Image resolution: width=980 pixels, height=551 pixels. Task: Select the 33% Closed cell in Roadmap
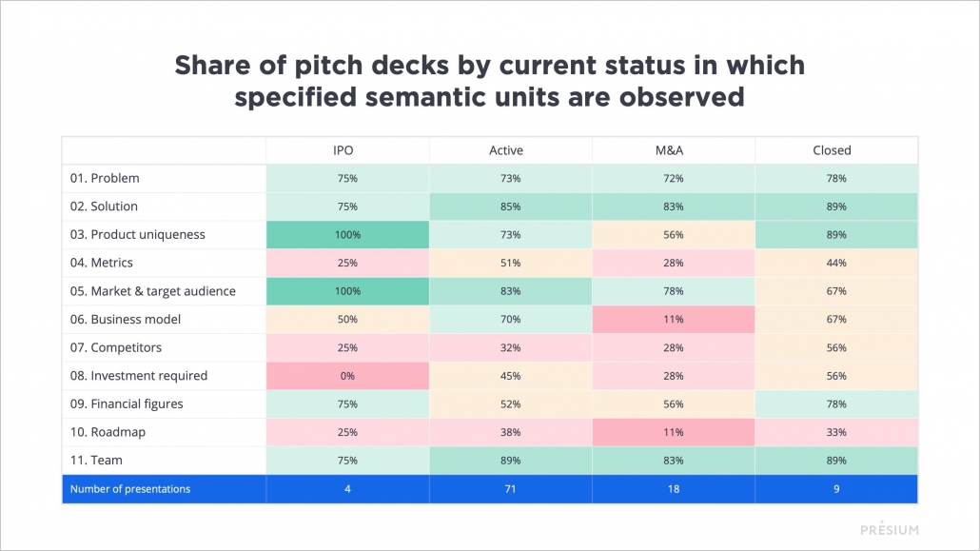tap(835, 432)
